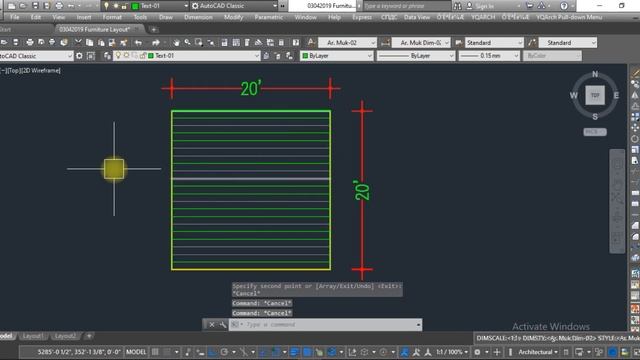Open the Modify menu
This screenshot has height=360, width=640.
(x=233, y=17)
